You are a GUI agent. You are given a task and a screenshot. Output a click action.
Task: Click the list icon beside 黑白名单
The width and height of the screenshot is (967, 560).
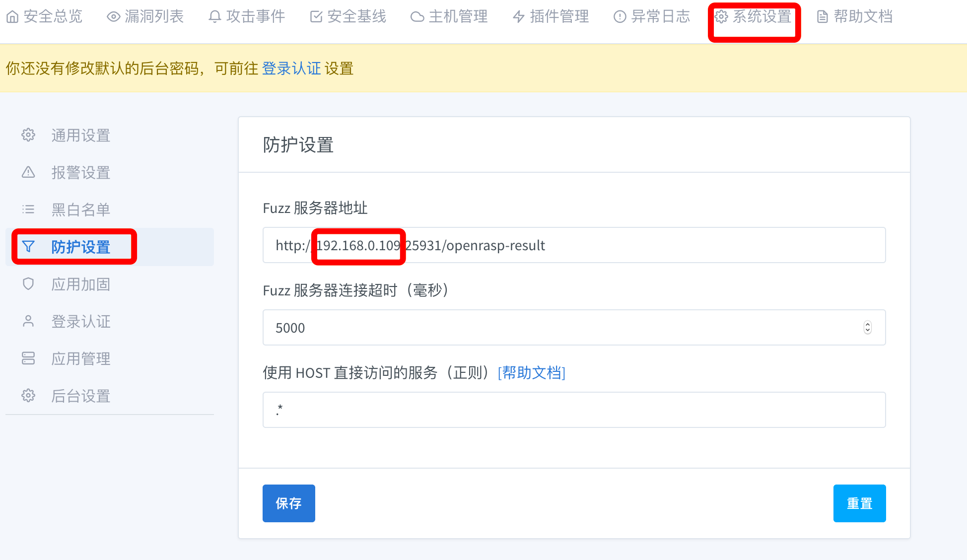(28, 210)
